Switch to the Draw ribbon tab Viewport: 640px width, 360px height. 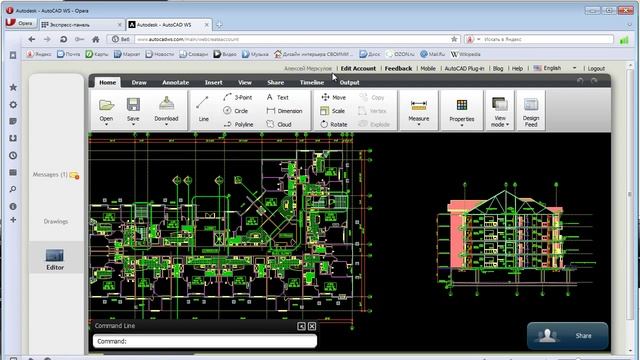tap(139, 82)
